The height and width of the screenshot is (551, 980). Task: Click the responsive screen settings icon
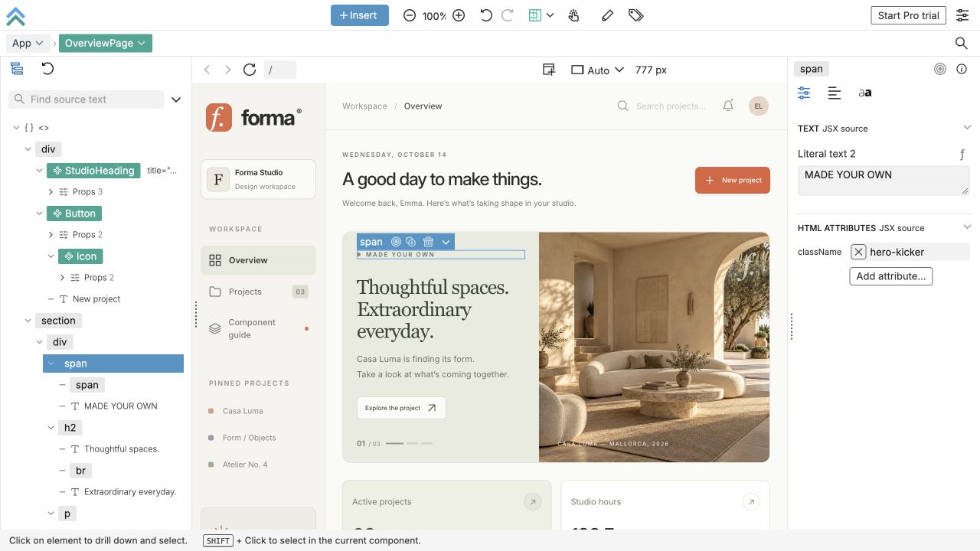pos(549,70)
